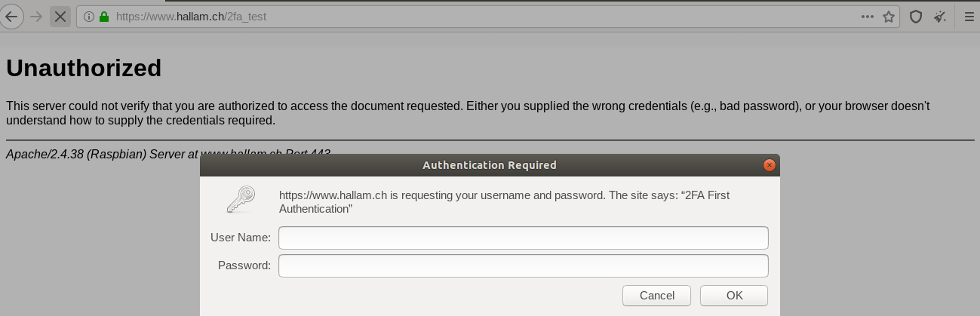Viewport: 980px width, 316px height.
Task: Click the green padlock security icon
Action: point(103,17)
